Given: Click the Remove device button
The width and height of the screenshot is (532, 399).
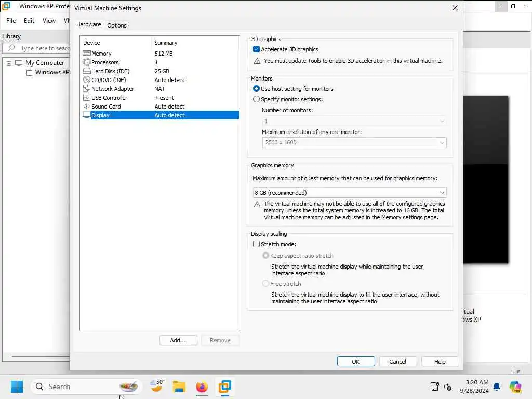Looking at the screenshot, I should click(220, 340).
